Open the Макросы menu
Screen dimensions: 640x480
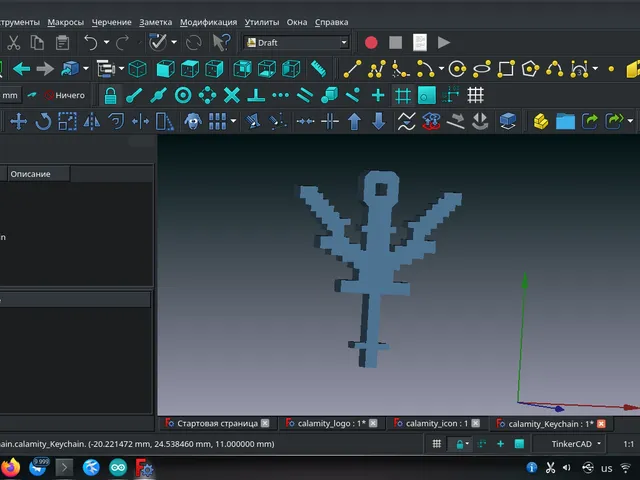66,22
